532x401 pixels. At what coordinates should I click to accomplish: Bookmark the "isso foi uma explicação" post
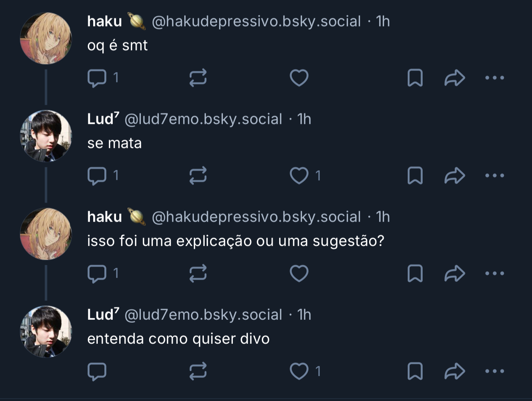(x=415, y=274)
